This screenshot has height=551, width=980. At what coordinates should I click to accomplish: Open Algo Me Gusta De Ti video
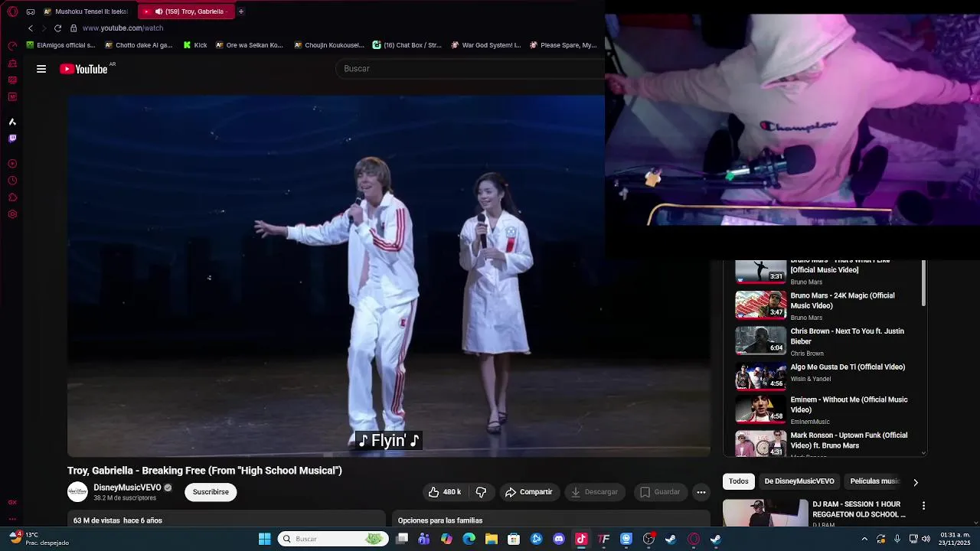point(848,367)
